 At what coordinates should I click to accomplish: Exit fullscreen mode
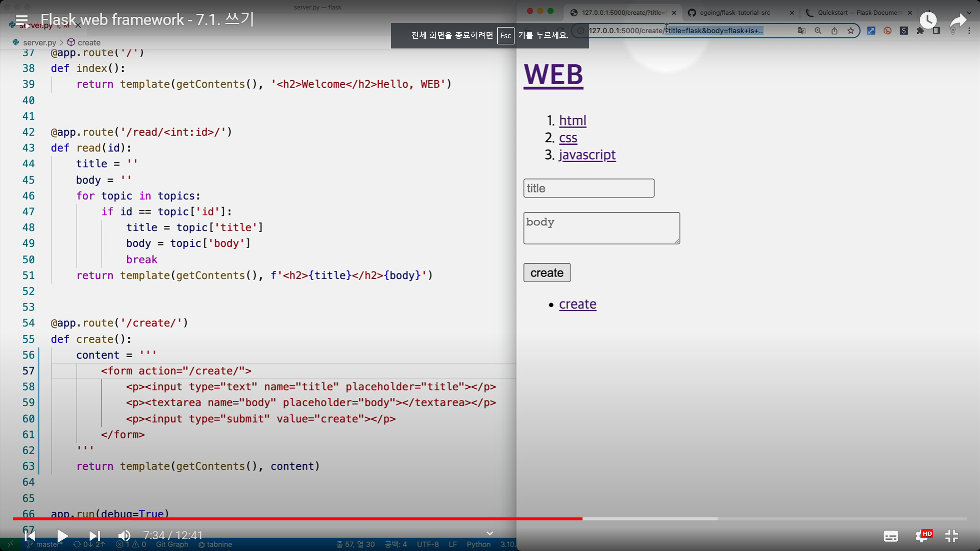(x=951, y=536)
